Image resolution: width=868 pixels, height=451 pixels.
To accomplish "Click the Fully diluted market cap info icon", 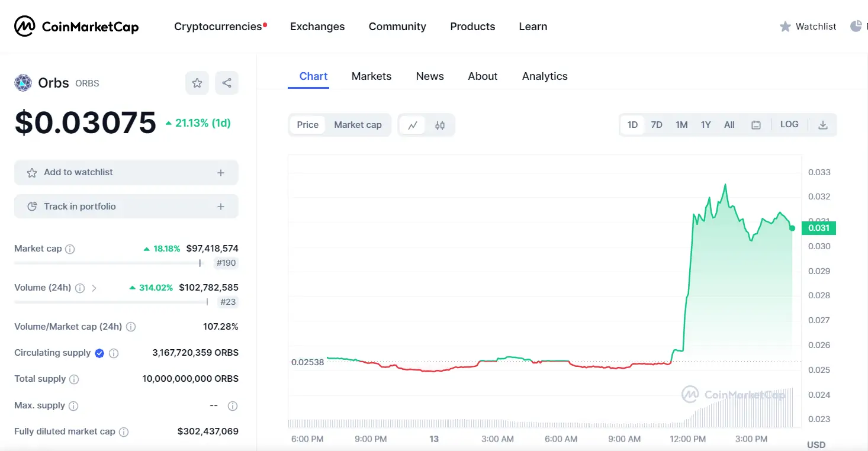I will 124,432.
